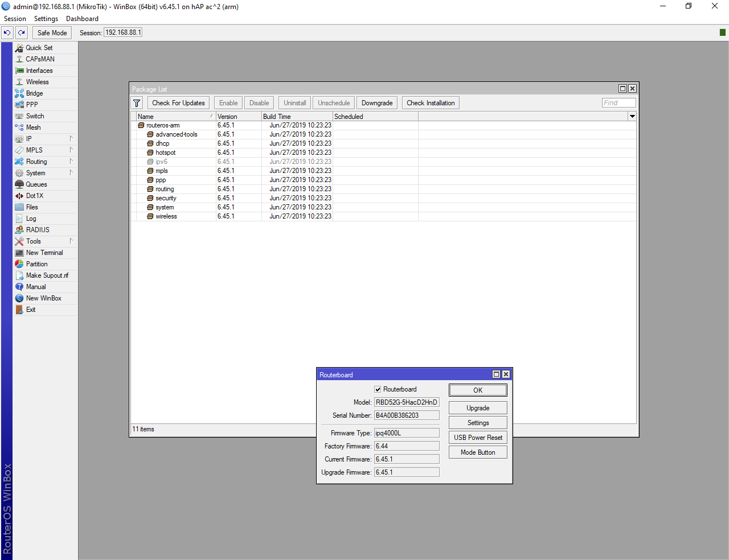The width and height of the screenshot is (729, 560).
Task: Click the Make Supout.rif icon
Action: pos(19,275)
